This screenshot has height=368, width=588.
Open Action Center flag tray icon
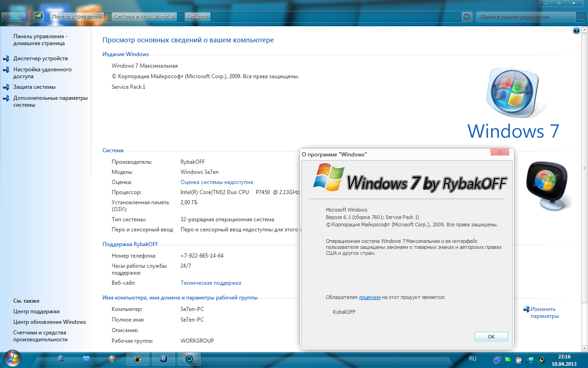click(508, 360)
